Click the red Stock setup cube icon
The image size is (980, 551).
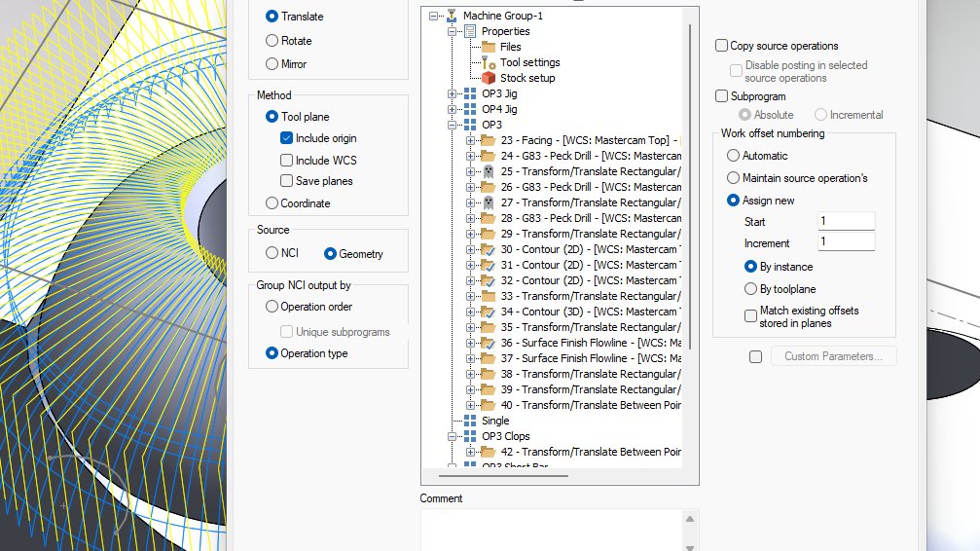click(489, 78)
